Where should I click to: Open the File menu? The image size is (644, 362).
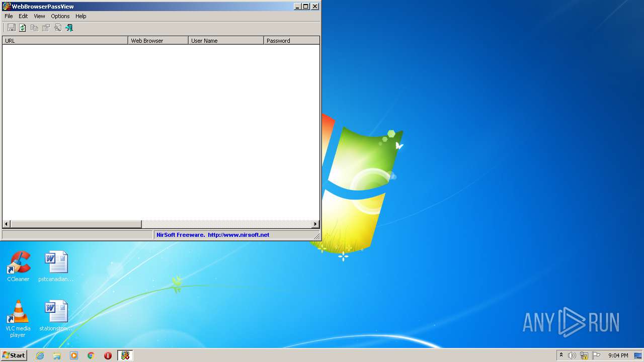(9, 16)
